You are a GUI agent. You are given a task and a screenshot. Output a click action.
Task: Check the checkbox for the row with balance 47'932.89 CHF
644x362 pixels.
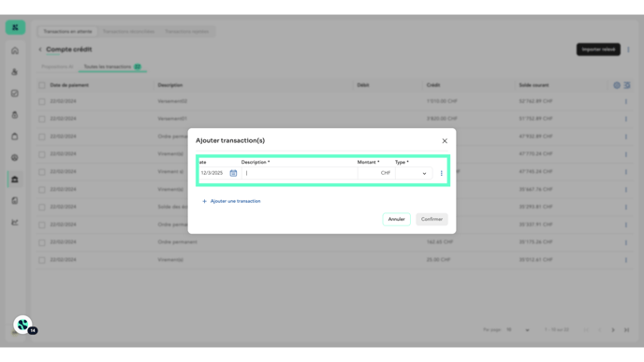click(x=42, y=137)
